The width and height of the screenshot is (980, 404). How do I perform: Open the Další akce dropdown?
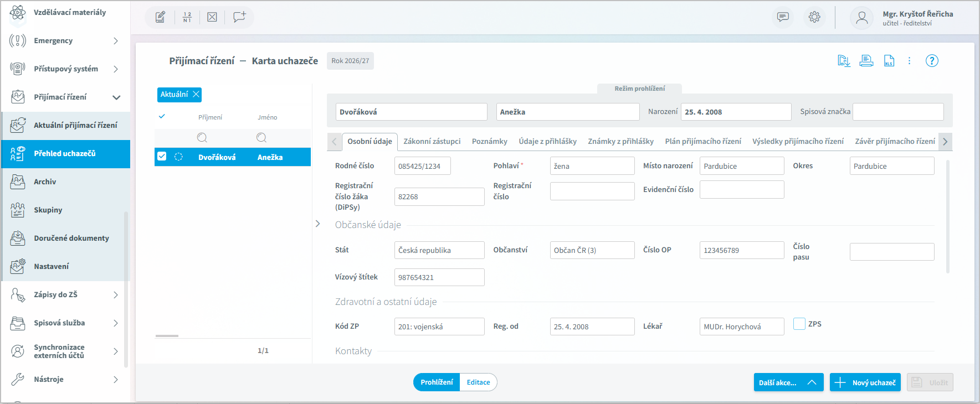(x=788, y=382)
